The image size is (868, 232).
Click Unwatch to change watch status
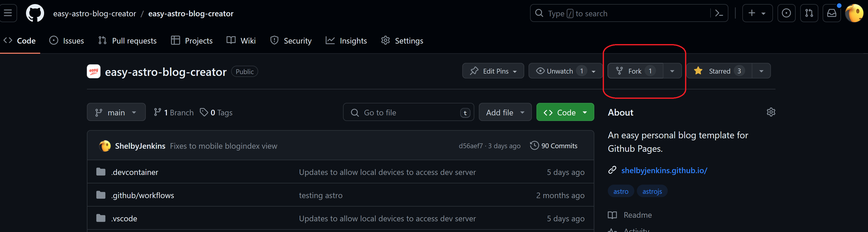(x=559, y=71)
